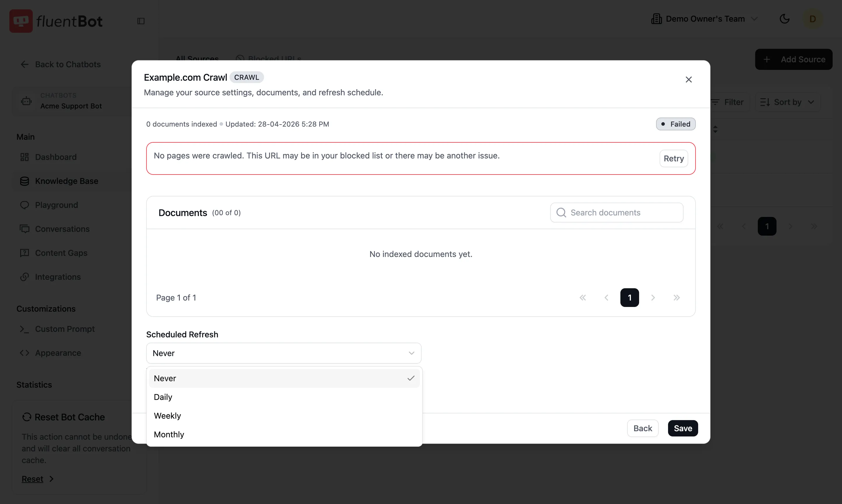Open the Filter control behind dialog
The image size is (842, 504).
[729, 102]
